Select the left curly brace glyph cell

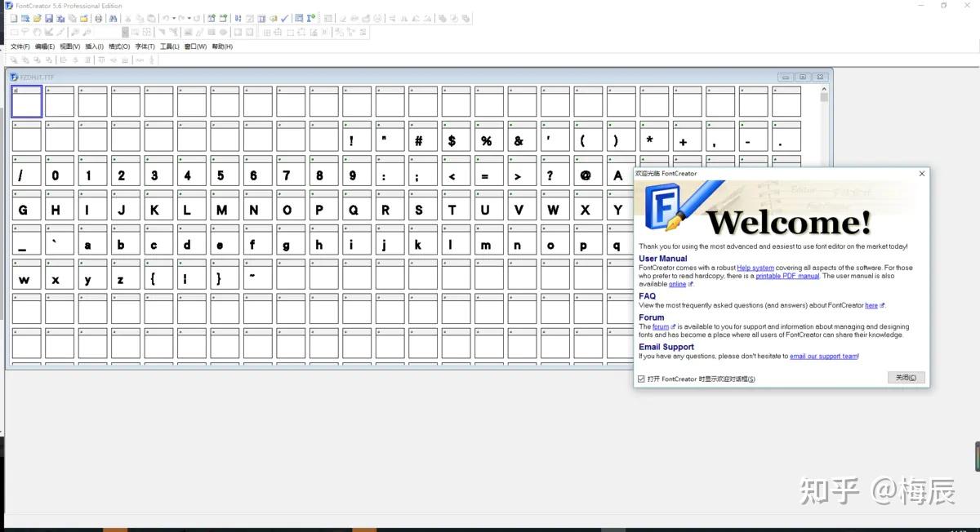158,275
